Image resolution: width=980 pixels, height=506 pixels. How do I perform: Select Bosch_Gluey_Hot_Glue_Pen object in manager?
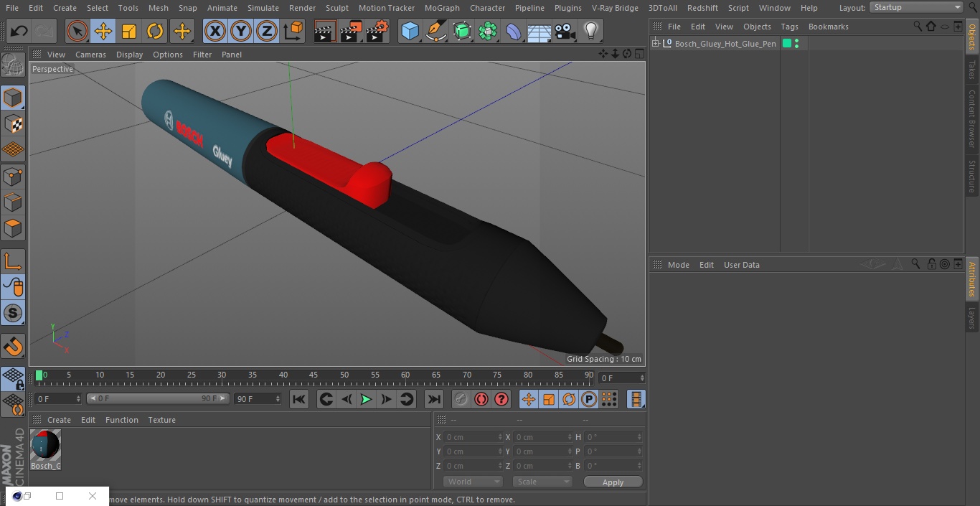pyautogui.click(x=725, y=44)
